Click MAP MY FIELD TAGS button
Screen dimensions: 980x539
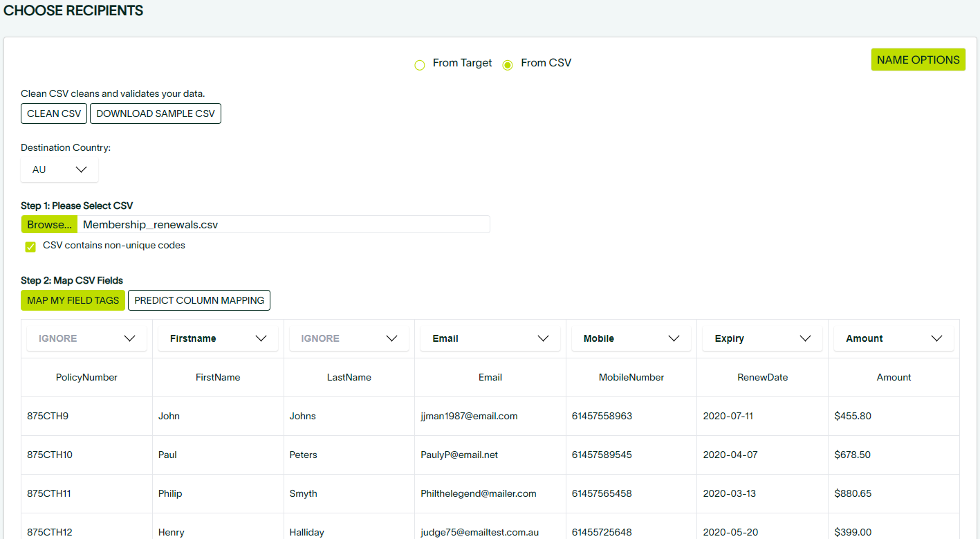click(73, 300)
